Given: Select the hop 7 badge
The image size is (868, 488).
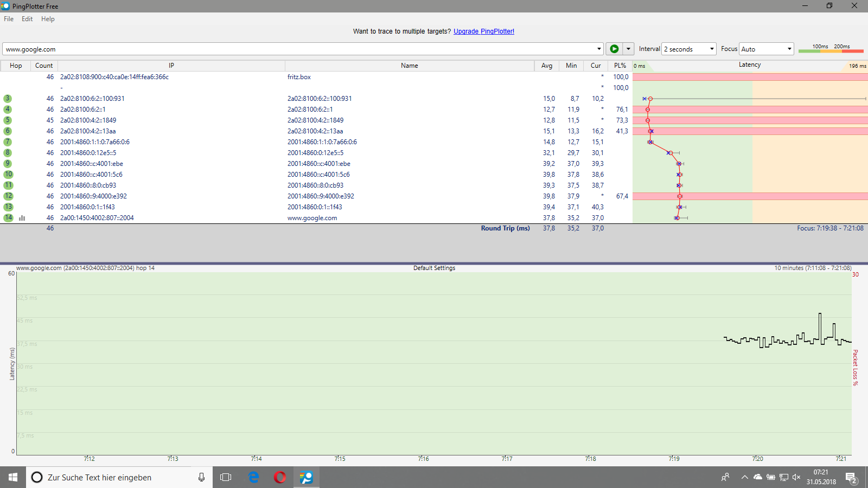Looking at the screenshot, I should click(x=8, y=142).
